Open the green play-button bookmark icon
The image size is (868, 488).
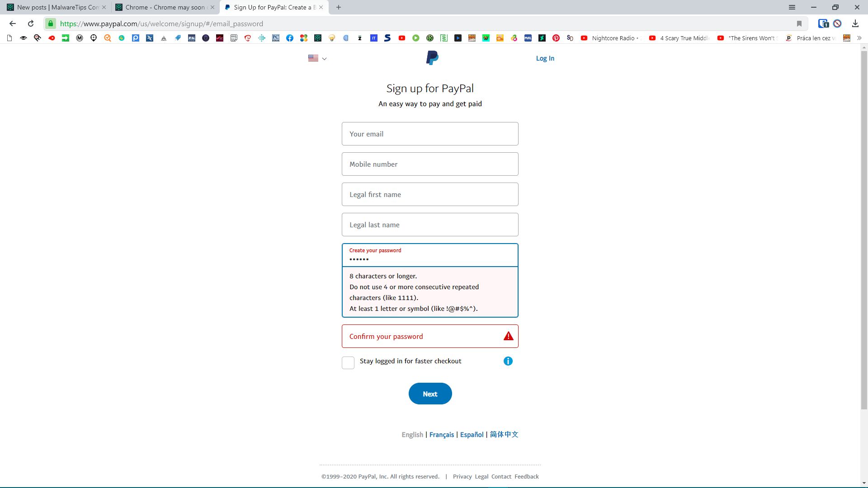pos(416,38)
